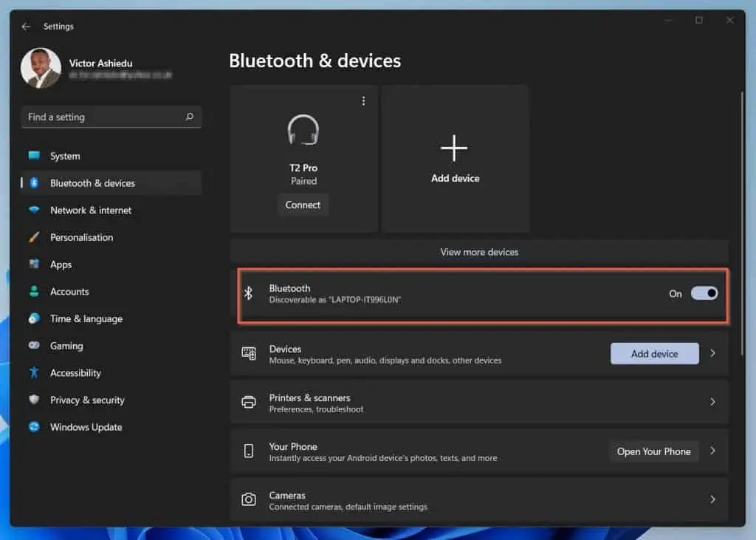Click the Accounts person icon
The width and height of the screenshot is (756, 540).
point(32,291)
